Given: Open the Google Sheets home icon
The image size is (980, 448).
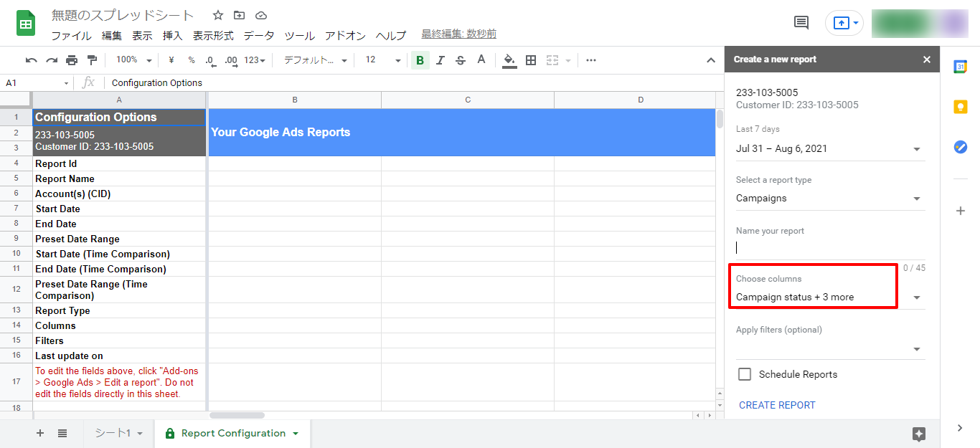Looking at the screenshot, I should [27, 24].
